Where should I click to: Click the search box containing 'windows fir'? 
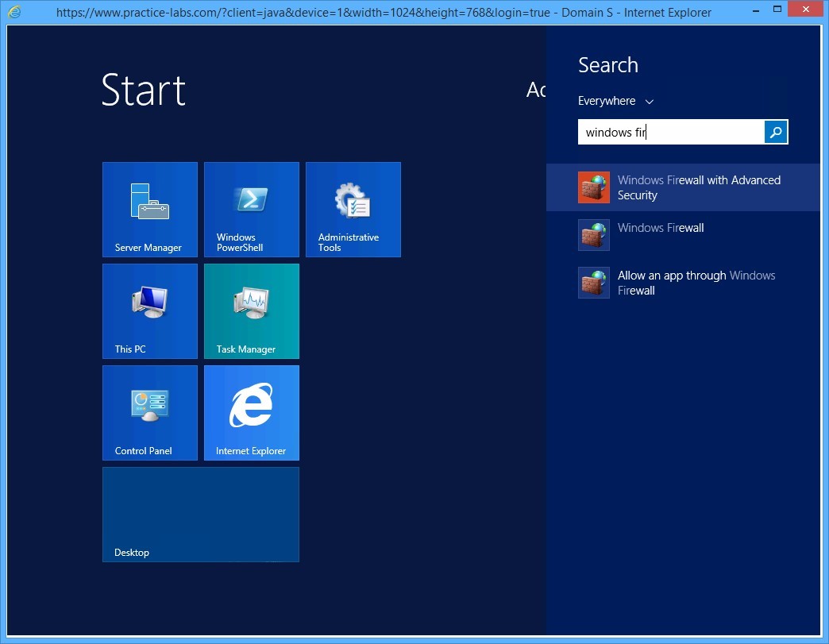click(671, 133)
